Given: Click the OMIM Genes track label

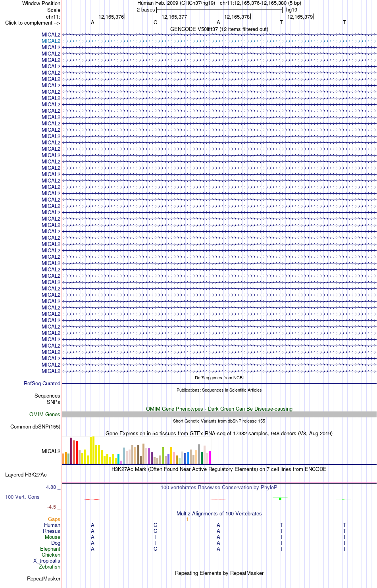Looking at the screenshot, I should [44, 414].
